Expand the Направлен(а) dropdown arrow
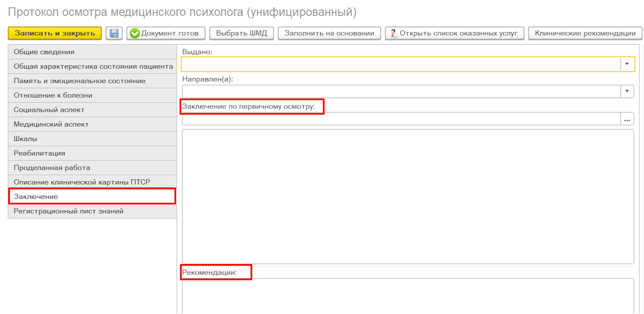This screenshot has width=644, height=314. [627, 91]
